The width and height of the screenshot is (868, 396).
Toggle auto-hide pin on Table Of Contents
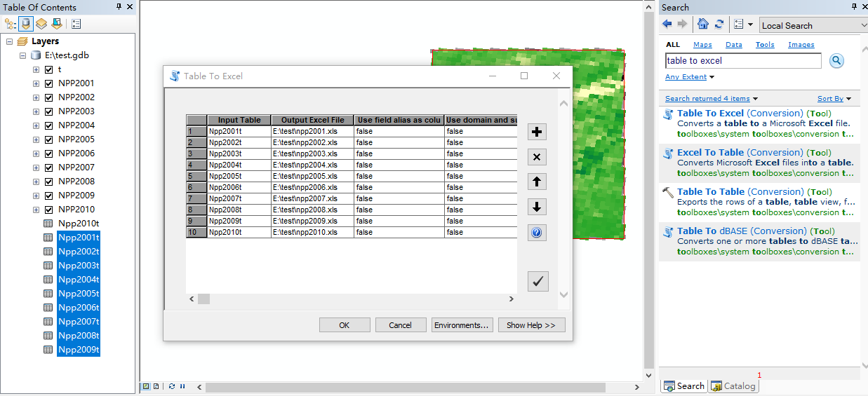pyautogui.click(x=119, y=7)
